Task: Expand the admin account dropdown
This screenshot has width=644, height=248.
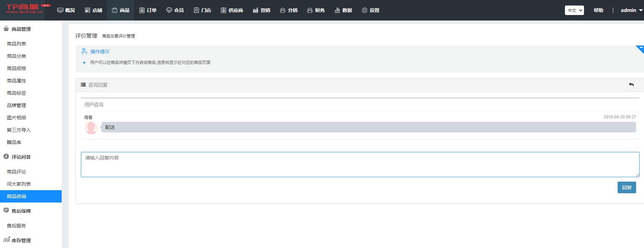Action: [x=631, y=10]
